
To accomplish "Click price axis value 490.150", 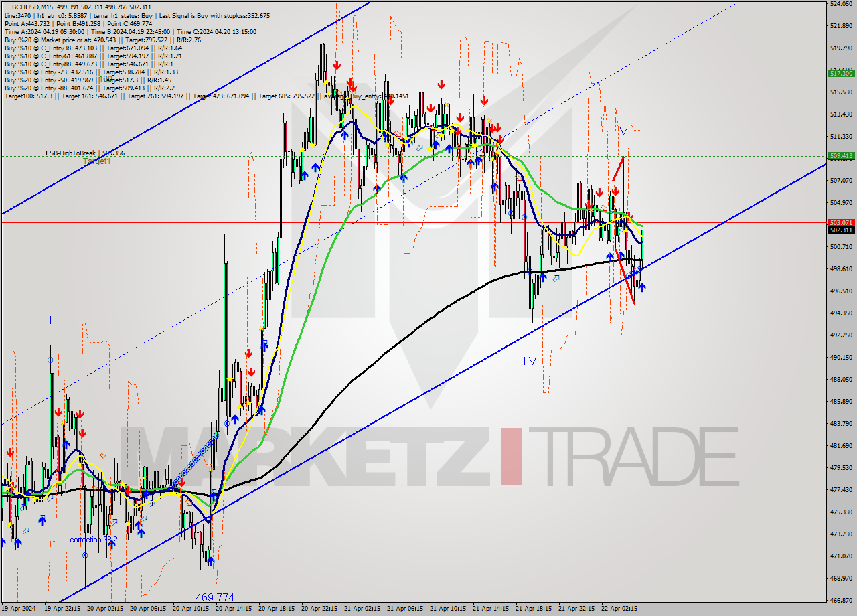I will pyautogui.click(x=840, y=358).
